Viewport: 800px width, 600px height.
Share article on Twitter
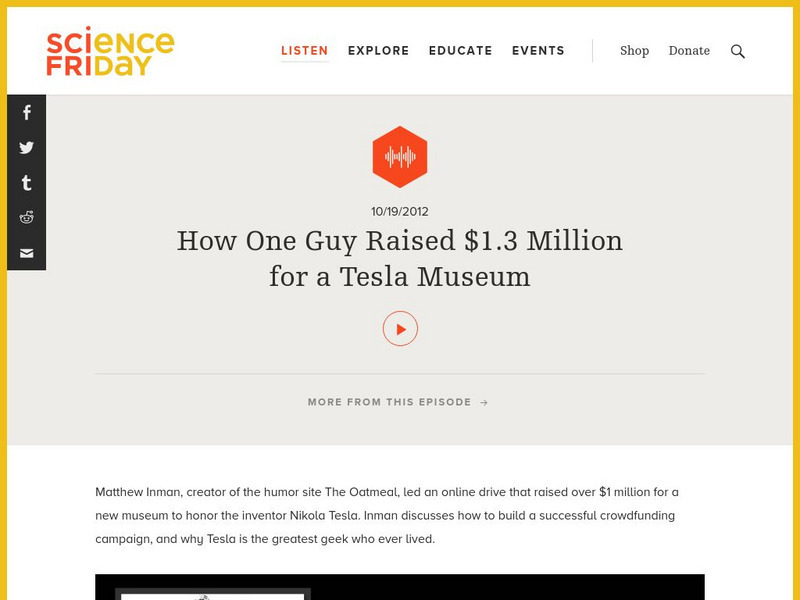tap(27, 148)
